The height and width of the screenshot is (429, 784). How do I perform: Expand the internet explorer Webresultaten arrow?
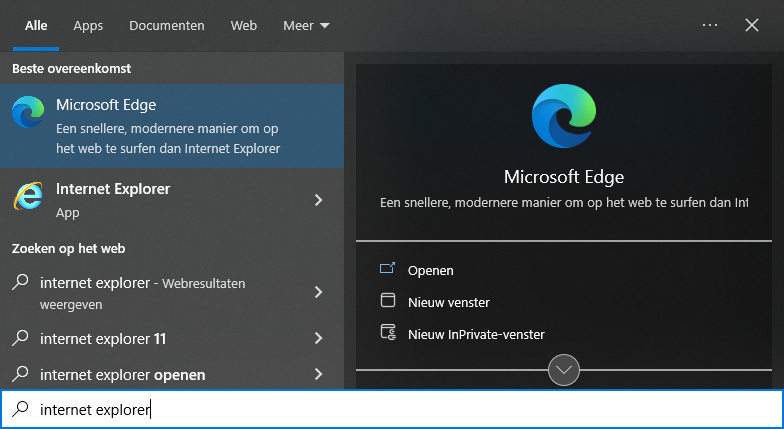(x=318, y=292)
